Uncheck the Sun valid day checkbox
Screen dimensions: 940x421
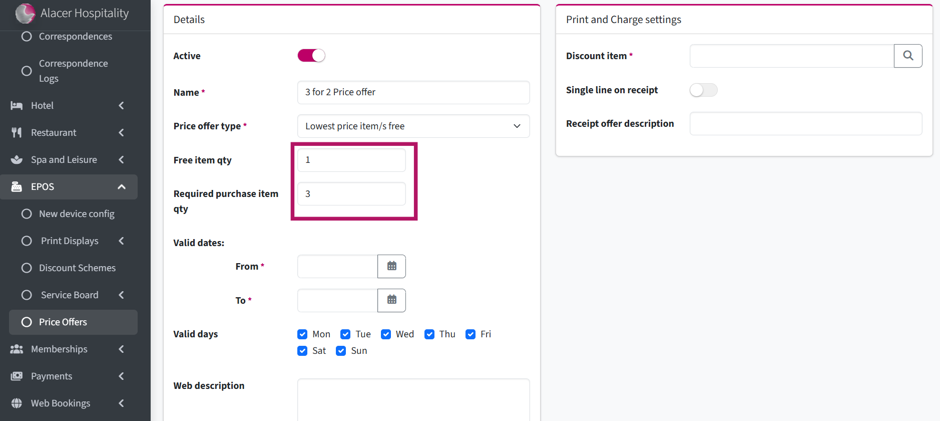[341, 351]
